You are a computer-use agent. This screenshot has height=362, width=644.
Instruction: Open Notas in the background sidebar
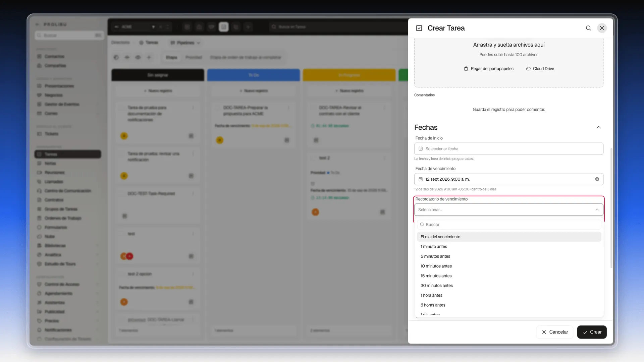click(x=50, y=163)
